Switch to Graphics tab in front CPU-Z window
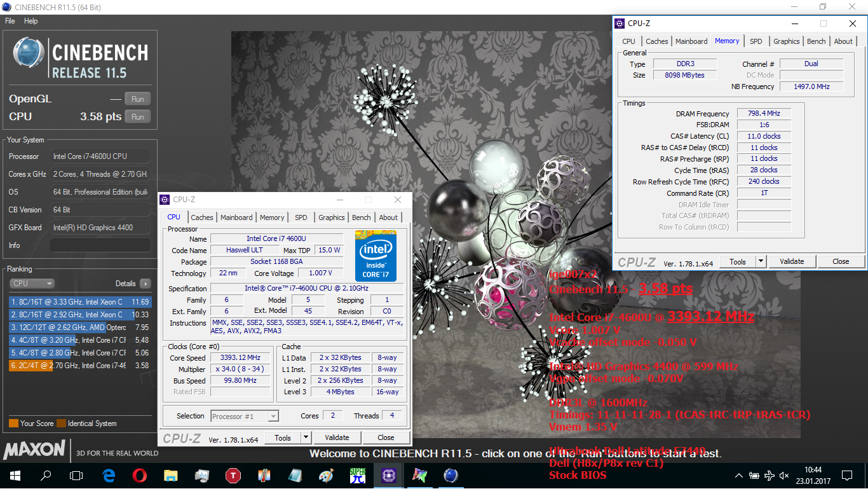The height and width of the screenshot is (489, 868). coord(332,217)
